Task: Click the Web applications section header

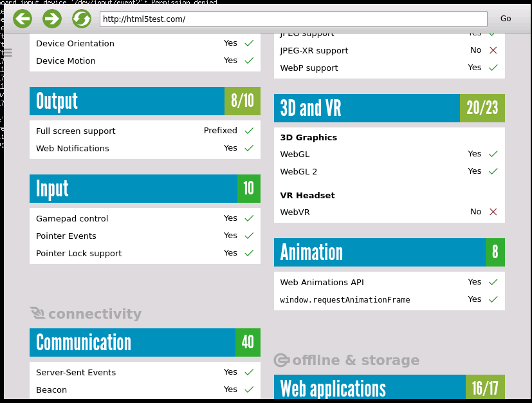Action: pos(389,387)
